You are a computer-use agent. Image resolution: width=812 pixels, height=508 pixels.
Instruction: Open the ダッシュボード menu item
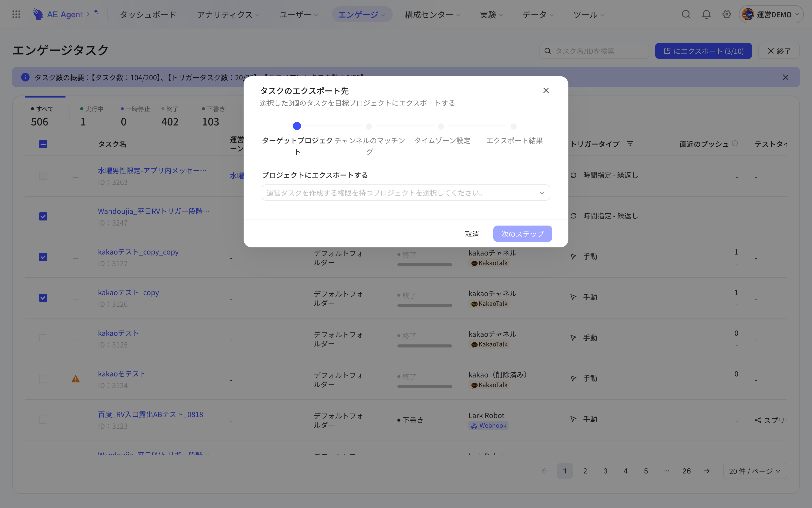tap(148, 14)
